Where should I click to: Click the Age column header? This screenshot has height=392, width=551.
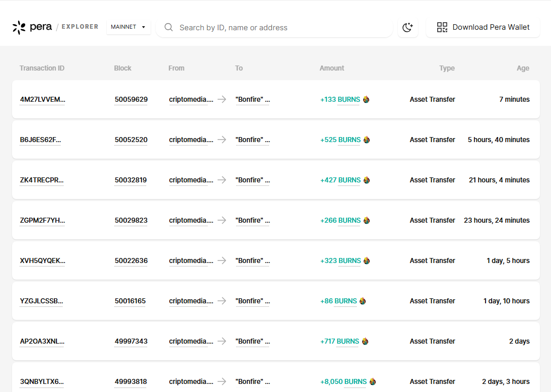point(523,68)
